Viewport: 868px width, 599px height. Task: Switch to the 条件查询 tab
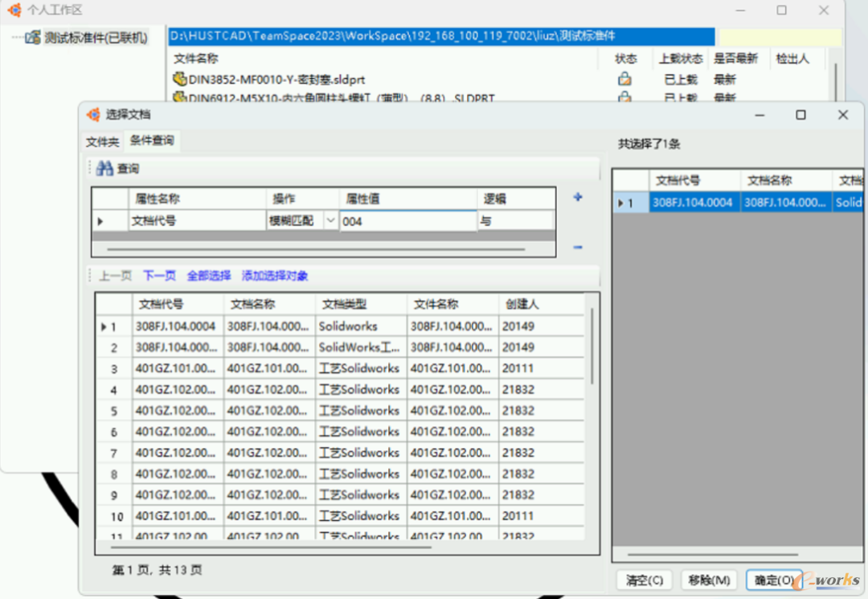152,141
